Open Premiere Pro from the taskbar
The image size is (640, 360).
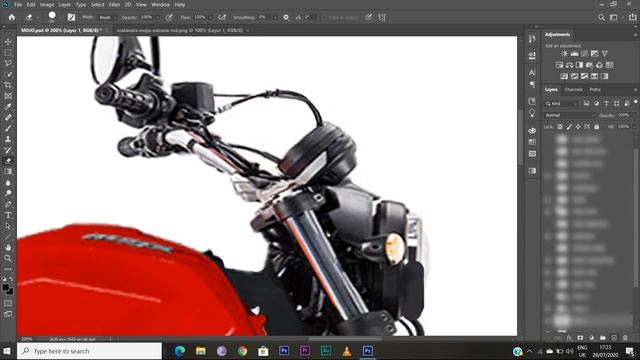305,351
